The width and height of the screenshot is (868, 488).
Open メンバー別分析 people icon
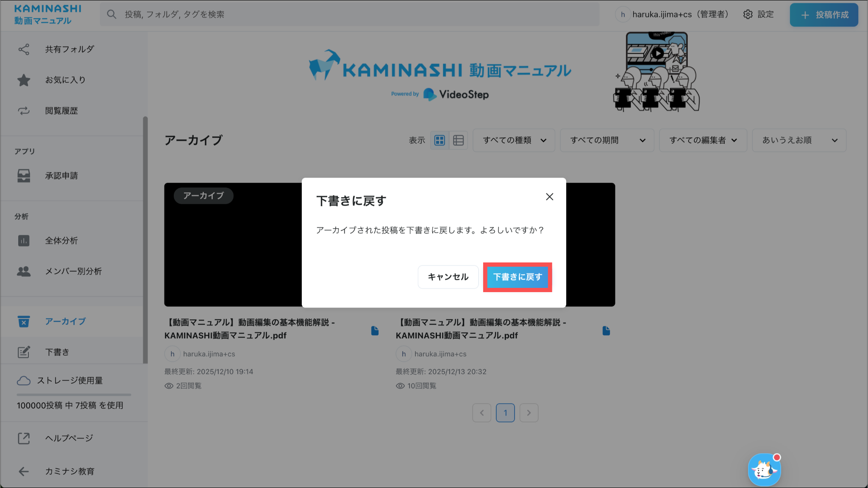click(24, 271)
